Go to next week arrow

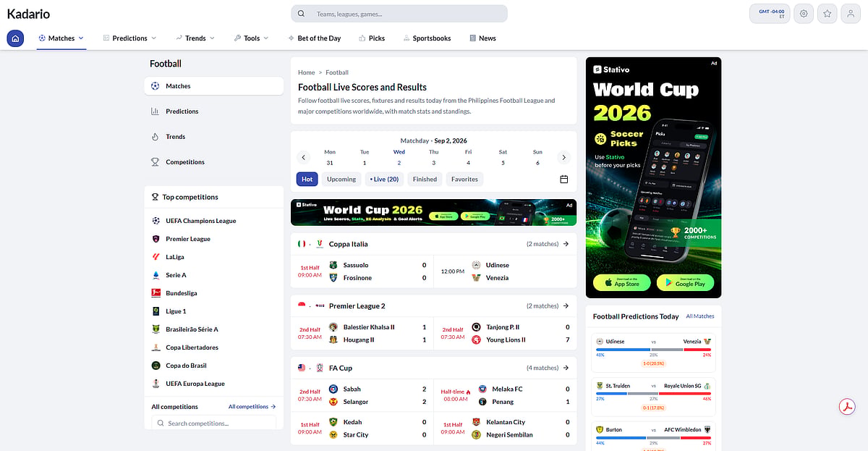coord(564,157)
